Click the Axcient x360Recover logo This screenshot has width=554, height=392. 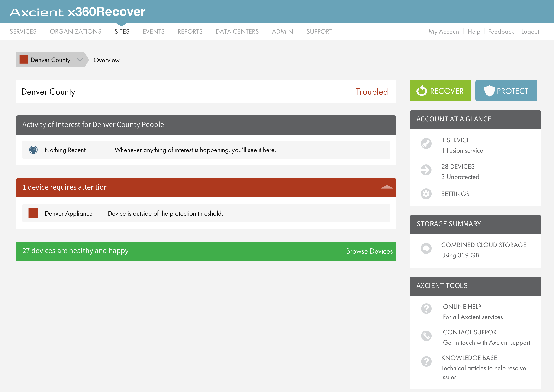(x=78, y=12)
